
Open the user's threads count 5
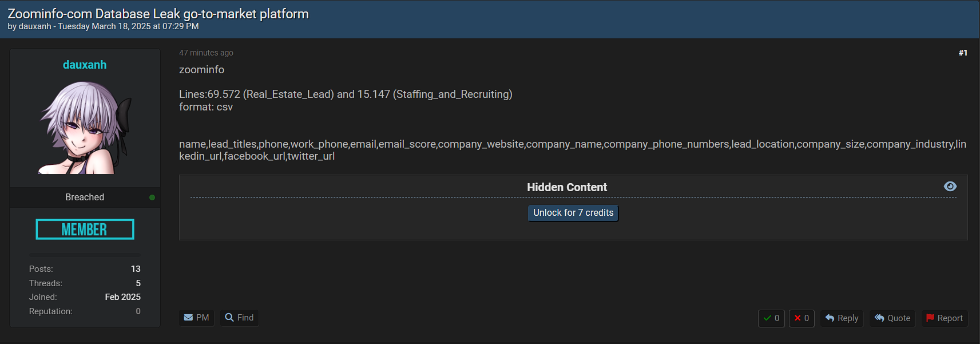tap(138, 283)
